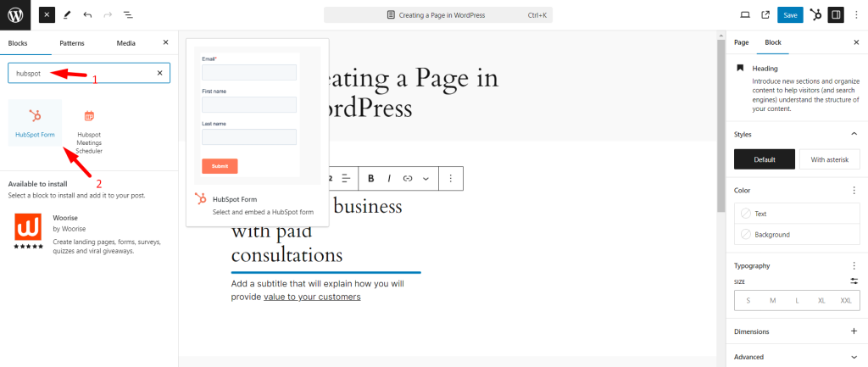The height and width of the screenshot is (367, 868).
Task: Choose font size XL
Action: (x=821, y=301)
